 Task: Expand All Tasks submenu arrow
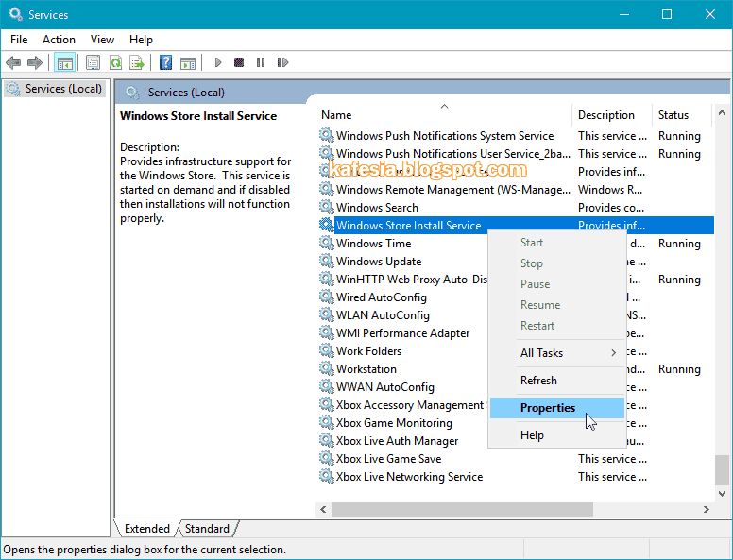(x=613, y=353)
